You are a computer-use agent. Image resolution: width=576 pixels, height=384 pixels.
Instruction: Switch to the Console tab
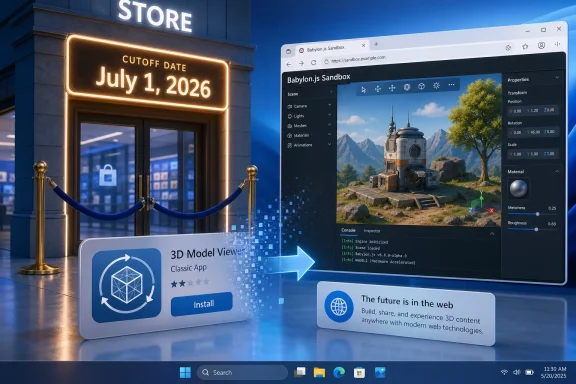coord(348,230)
